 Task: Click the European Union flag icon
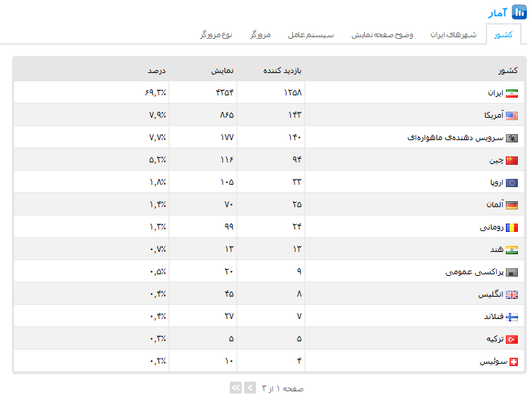[x=512, y=183]
